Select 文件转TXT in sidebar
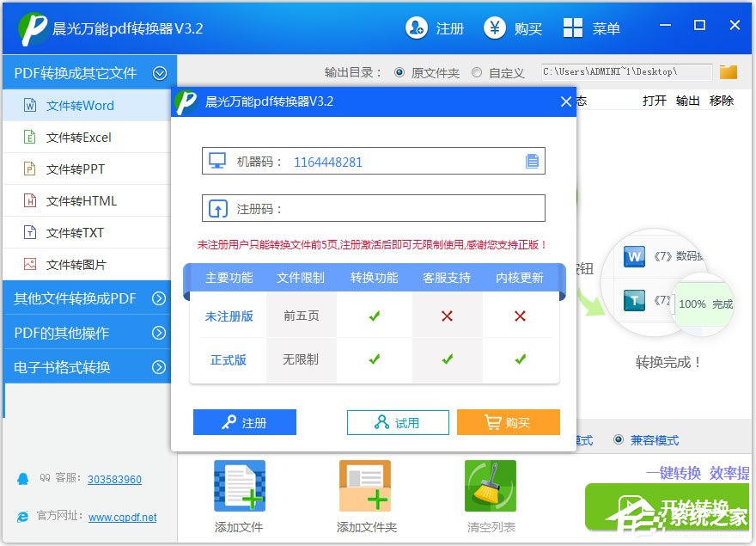 coord(87,233)
